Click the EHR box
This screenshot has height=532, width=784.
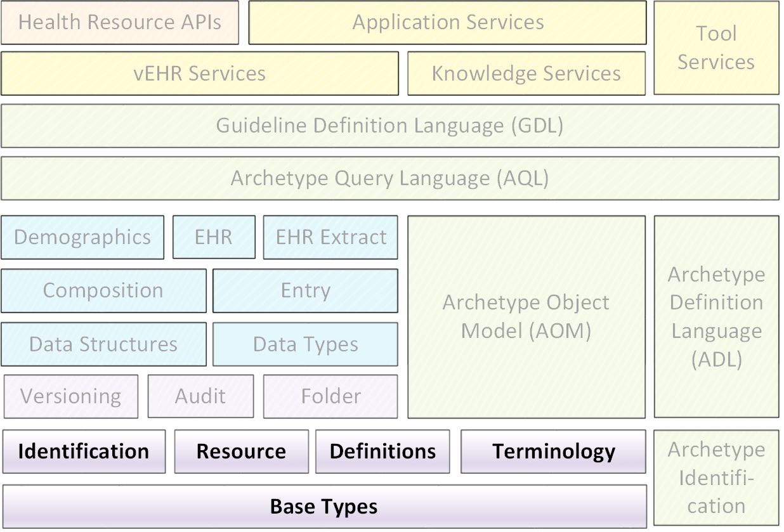(x=214, y=238)
